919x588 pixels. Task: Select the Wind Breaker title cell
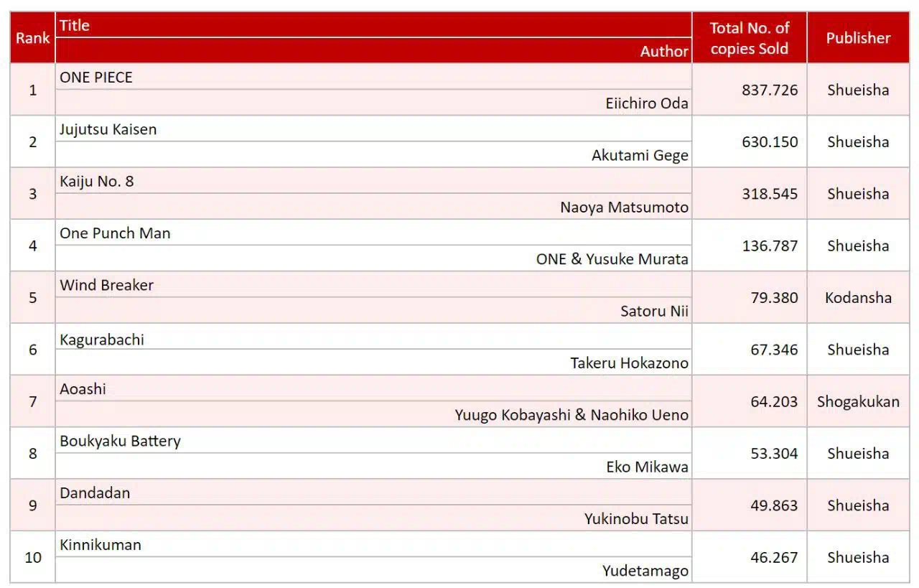coord(373,285)
